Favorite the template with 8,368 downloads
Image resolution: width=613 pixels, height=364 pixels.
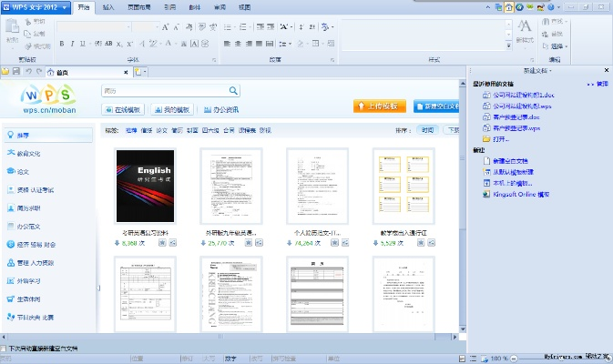pyautogui.click(x=162, y=243)
